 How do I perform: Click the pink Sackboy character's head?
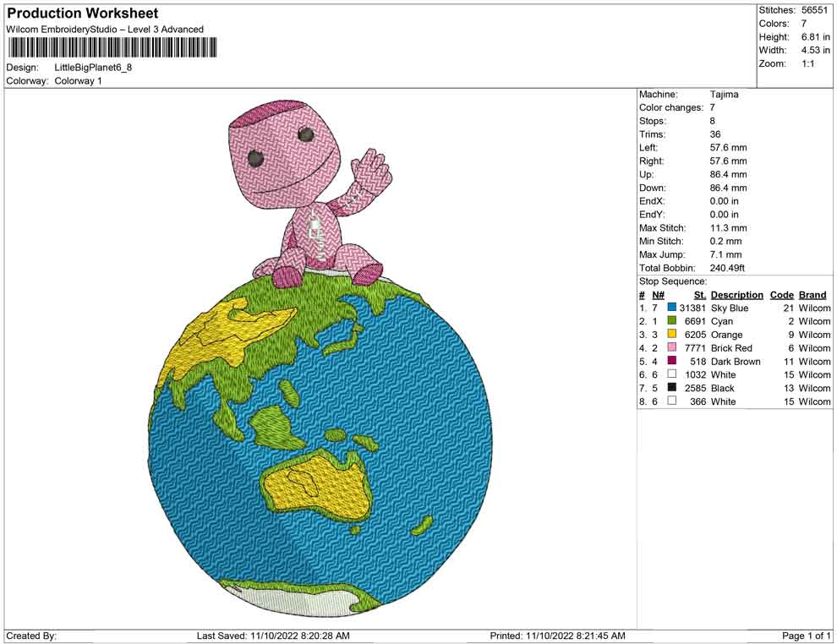pyautogui.click(x=284, y=153)
